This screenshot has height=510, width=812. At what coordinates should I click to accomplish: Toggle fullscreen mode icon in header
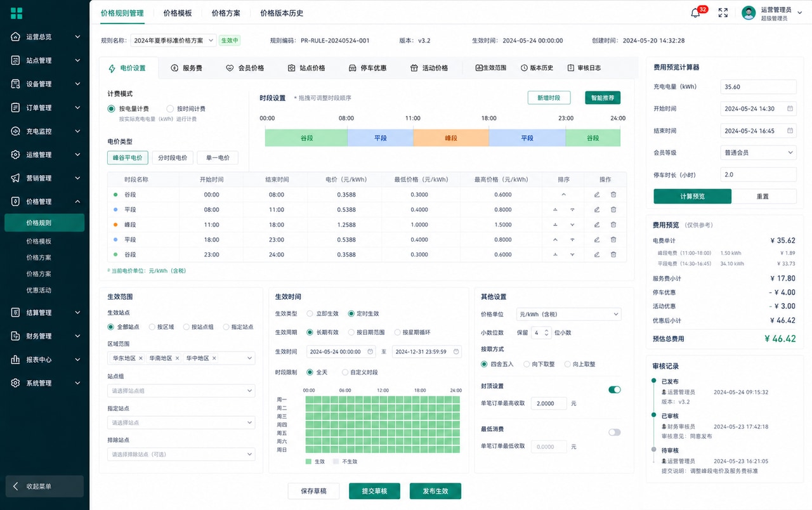click(x=723, y=13)
